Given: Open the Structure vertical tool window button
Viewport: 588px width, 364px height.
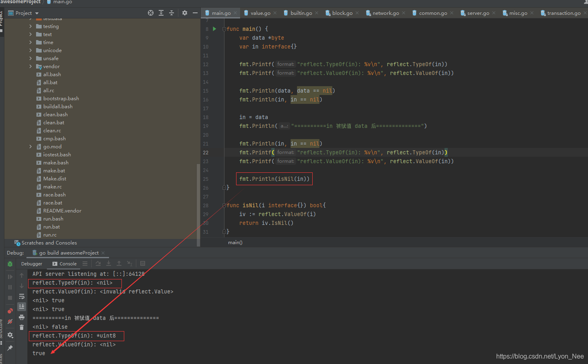Looking at the screenshot, I should coord(2,333).
